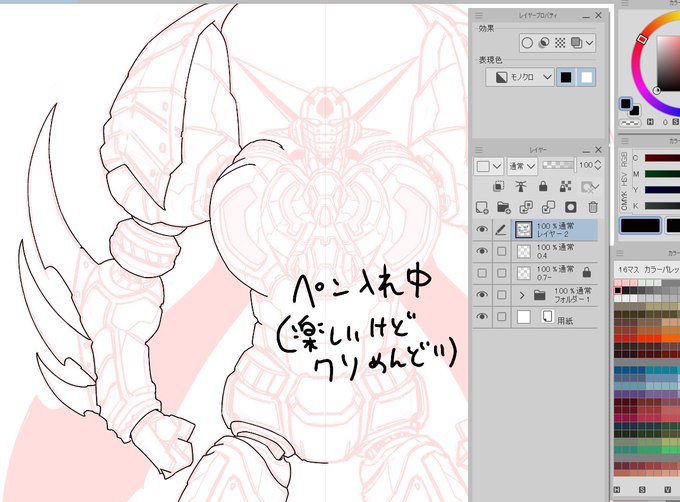Click the Tone checker pattern effect icon

pyautogui.click(x=560, y=42)
